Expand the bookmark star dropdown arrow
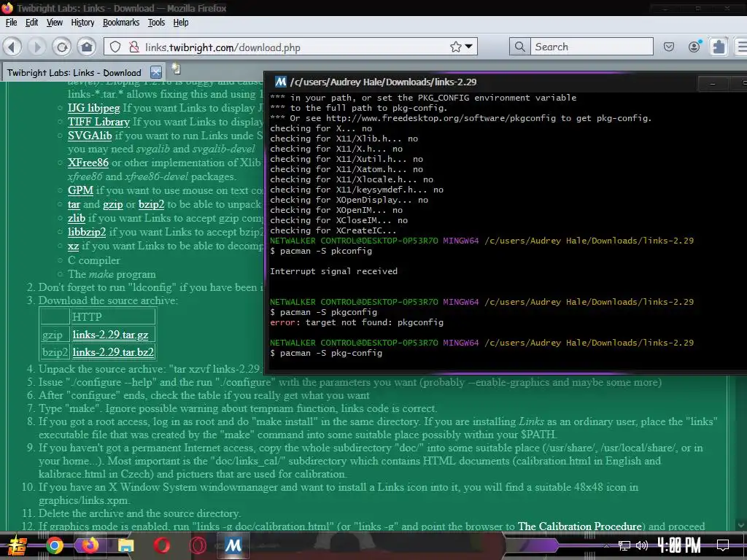The height and width of the screenshot is (560, 747). 469,47
